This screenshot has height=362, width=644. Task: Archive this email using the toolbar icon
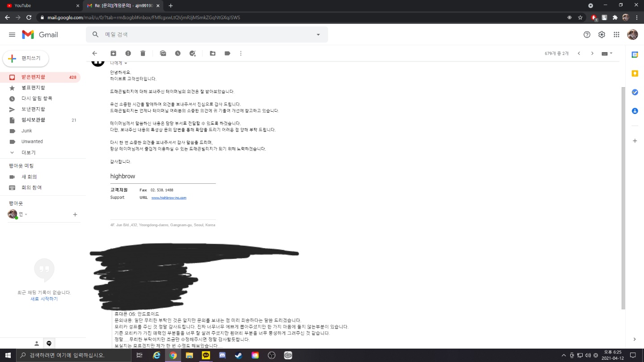tap(114, 53)
